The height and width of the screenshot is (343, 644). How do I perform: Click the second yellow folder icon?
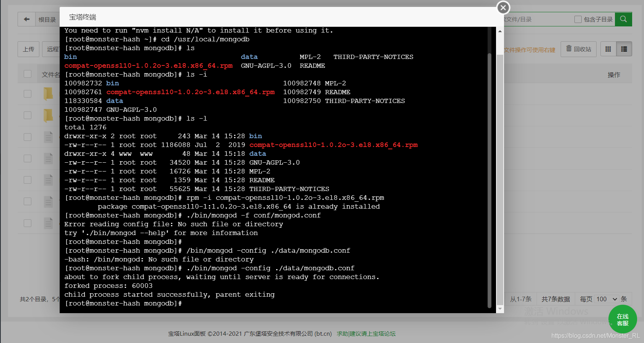click(48, 115)
